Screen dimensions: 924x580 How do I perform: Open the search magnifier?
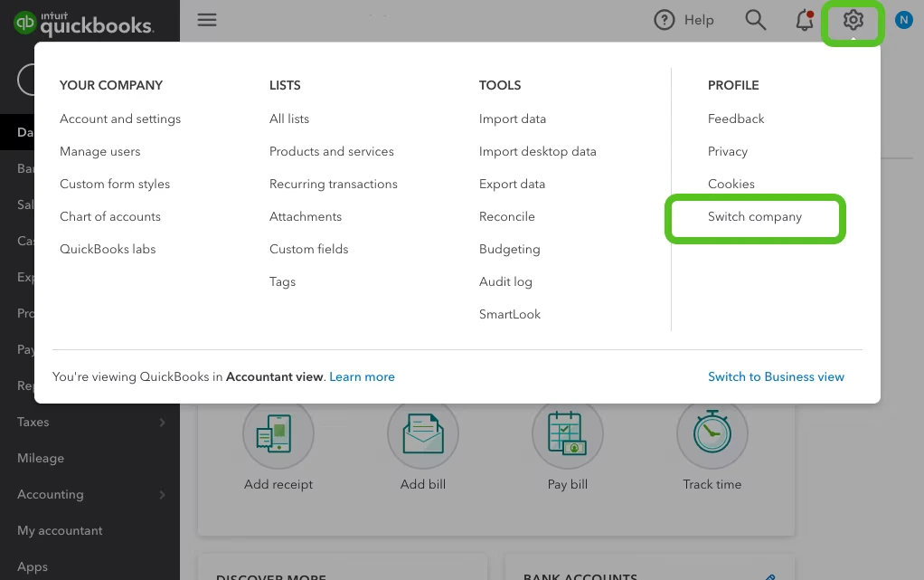coord(756,20)
